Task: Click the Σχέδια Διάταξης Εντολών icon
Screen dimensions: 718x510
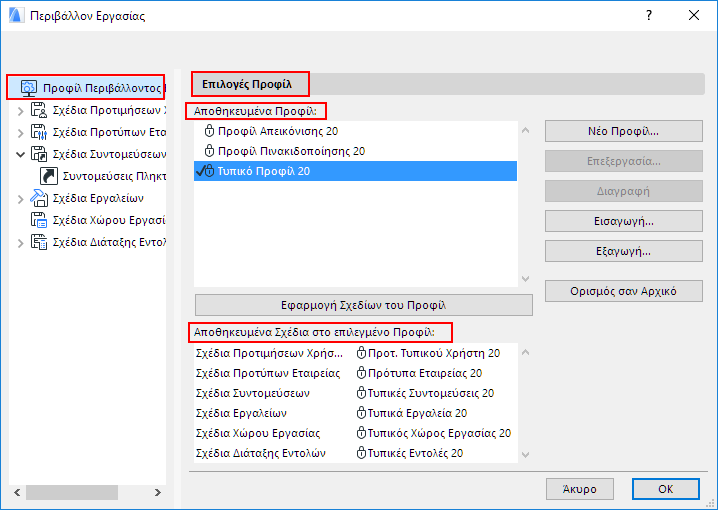Action: (40, 242)
